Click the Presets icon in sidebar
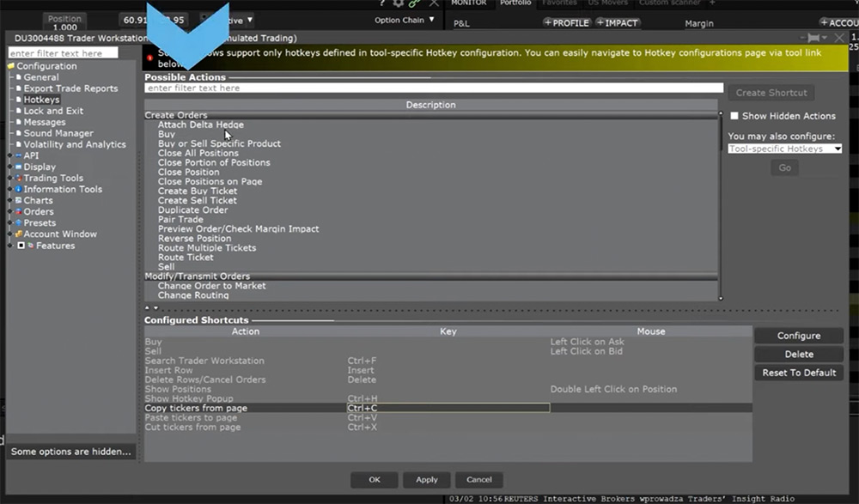Screen dimensions: 859x504 (x=17, y=223)
